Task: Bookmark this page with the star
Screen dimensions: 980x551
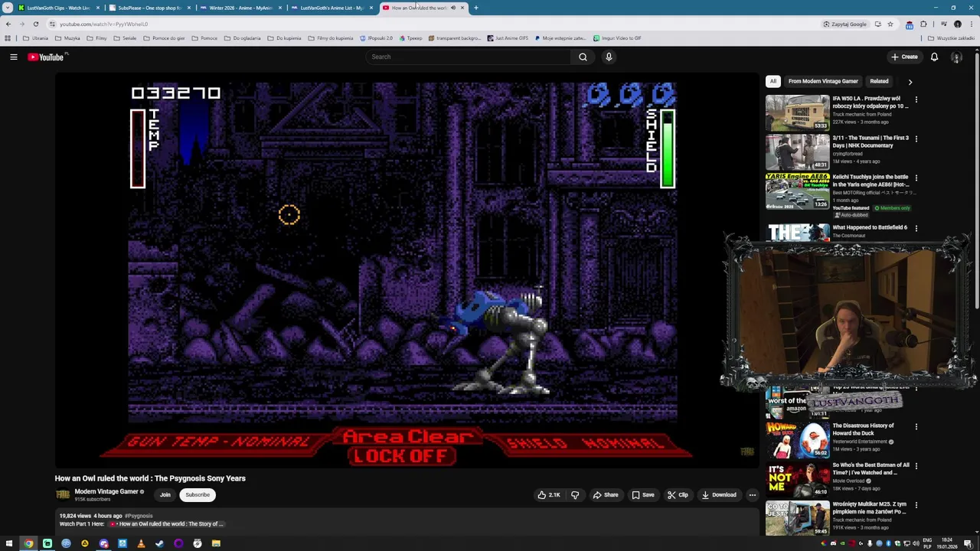Action: (x=890, y=24)
